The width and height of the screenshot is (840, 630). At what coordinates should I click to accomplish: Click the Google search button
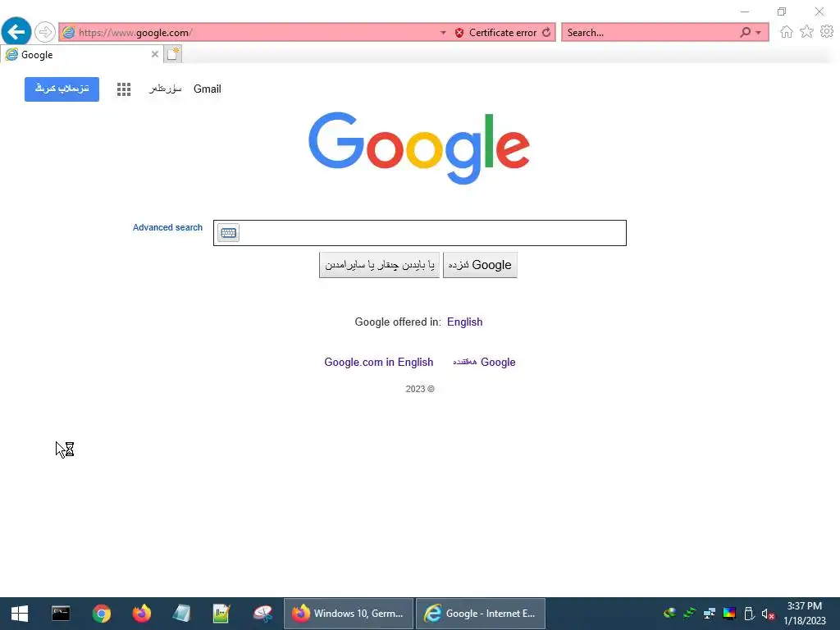click(480, 265)
